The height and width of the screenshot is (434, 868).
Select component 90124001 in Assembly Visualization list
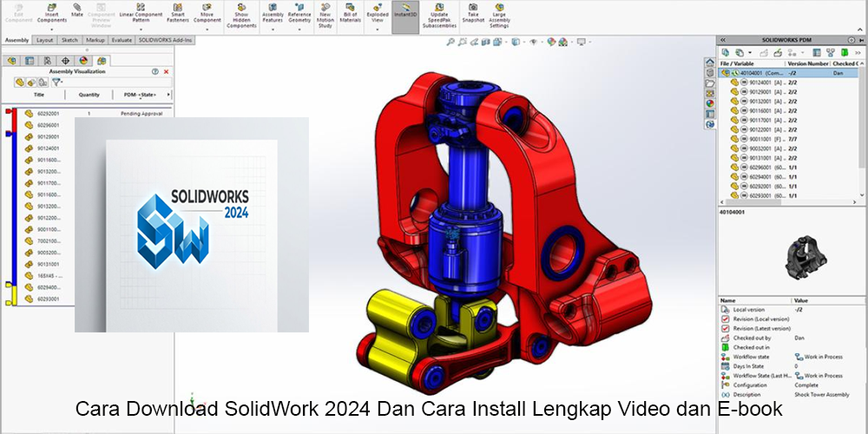48,148
